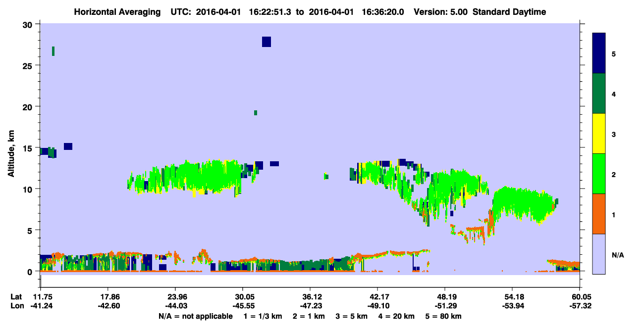The image size is (644, 330).
Task: Click the colorbar label '4'
Action: [614, 94]
